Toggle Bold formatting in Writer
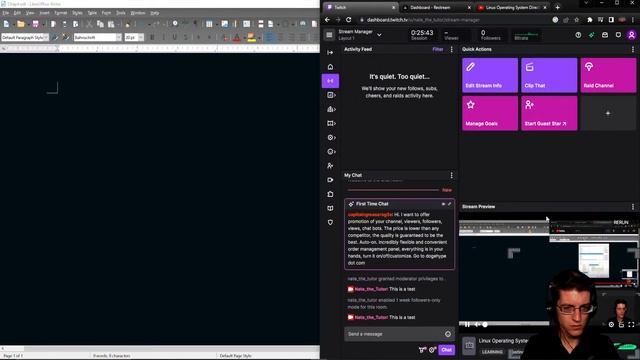This screenshot has width=640, height=360. tap(152, 38)
